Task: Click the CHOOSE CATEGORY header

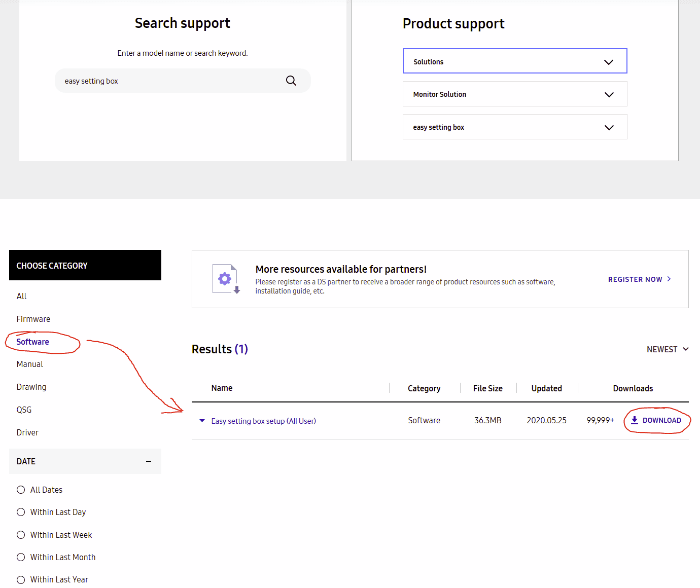Action: 85,265
